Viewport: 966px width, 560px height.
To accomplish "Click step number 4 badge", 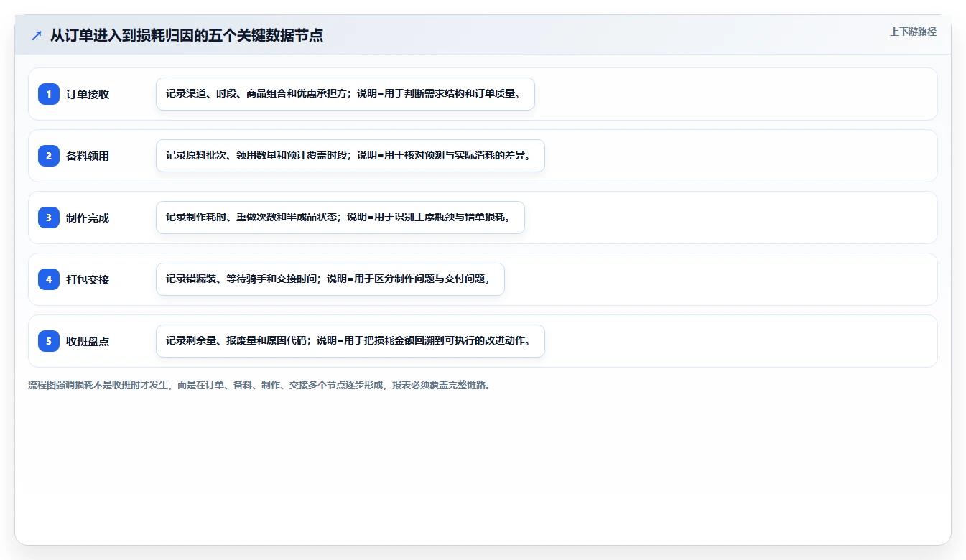I will pos(49,279).
